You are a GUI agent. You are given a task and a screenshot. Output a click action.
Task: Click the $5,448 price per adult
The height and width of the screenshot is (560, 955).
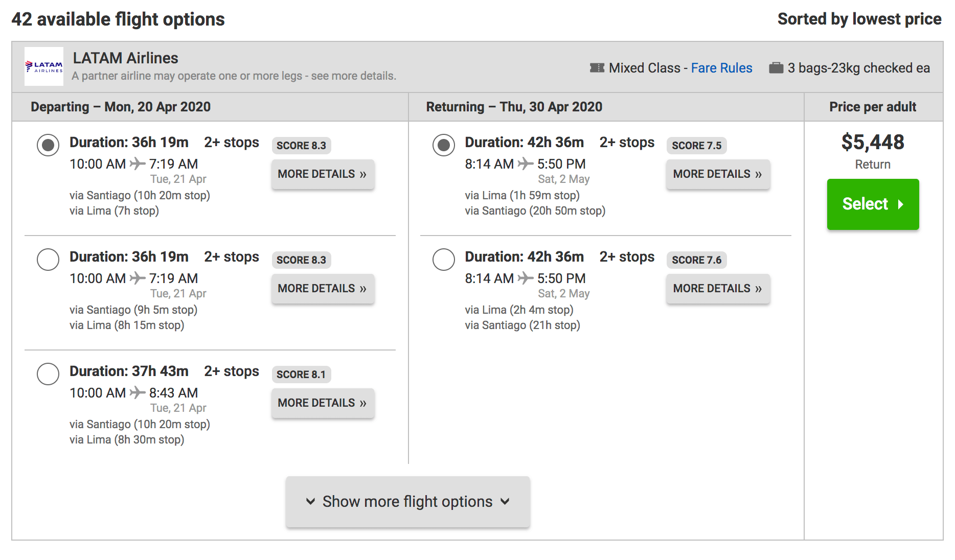[872, 142]
